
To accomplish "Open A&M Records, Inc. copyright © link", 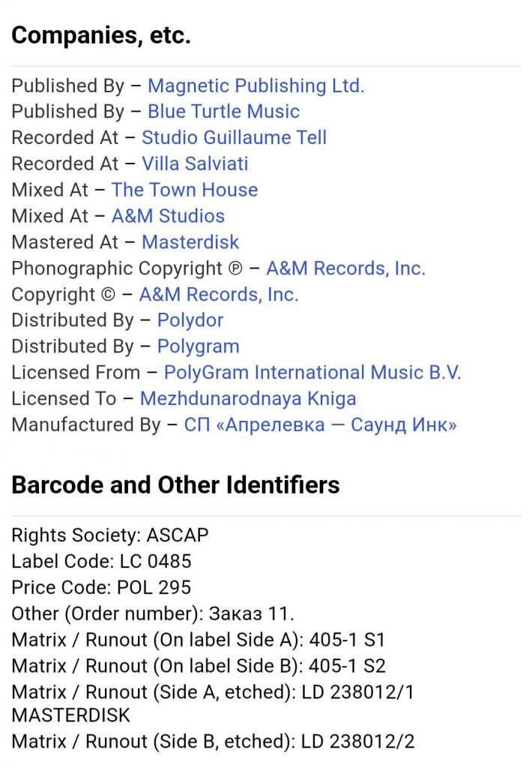I will click(219, 294).
